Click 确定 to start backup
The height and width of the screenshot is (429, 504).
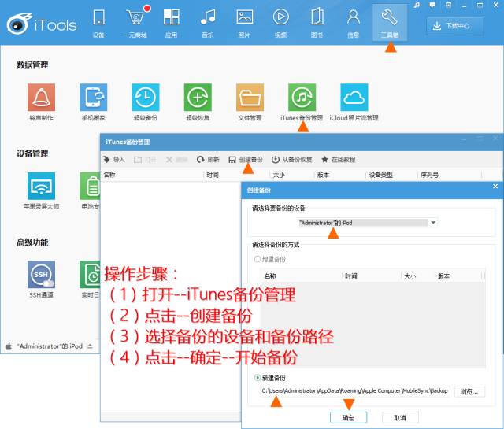click(x=348, y=417)
